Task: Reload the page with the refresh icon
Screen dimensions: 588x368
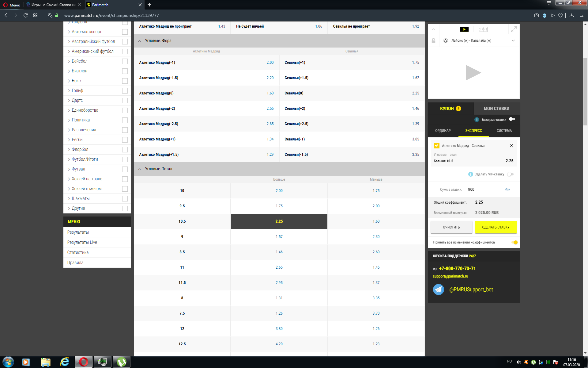Action: click(x=26, y=15)
